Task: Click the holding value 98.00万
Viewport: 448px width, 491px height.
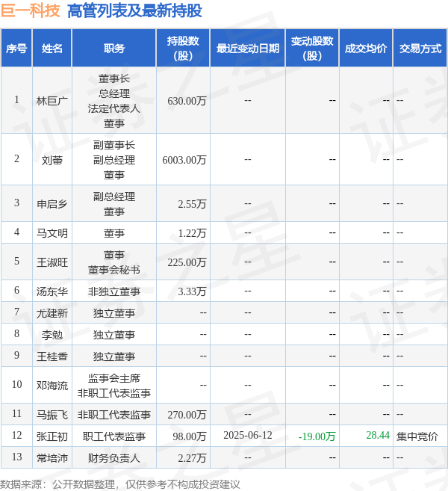Action: tap(190, 436)
